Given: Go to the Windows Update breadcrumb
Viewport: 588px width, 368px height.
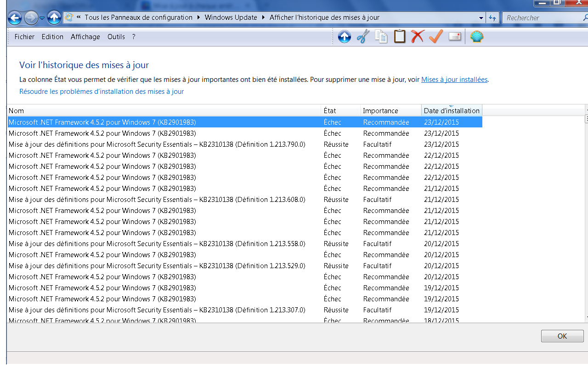Looking at the screenshot, I should coord(231,17).
